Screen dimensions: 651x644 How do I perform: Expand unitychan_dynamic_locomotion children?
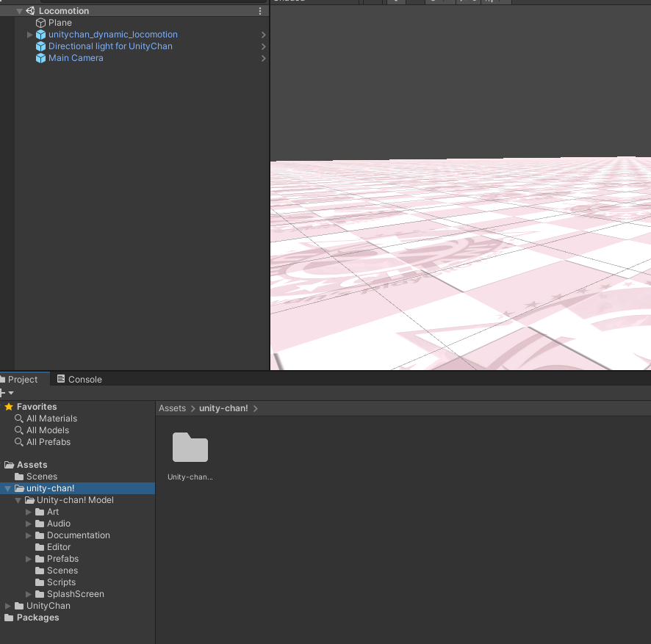(x=29, y=35)
